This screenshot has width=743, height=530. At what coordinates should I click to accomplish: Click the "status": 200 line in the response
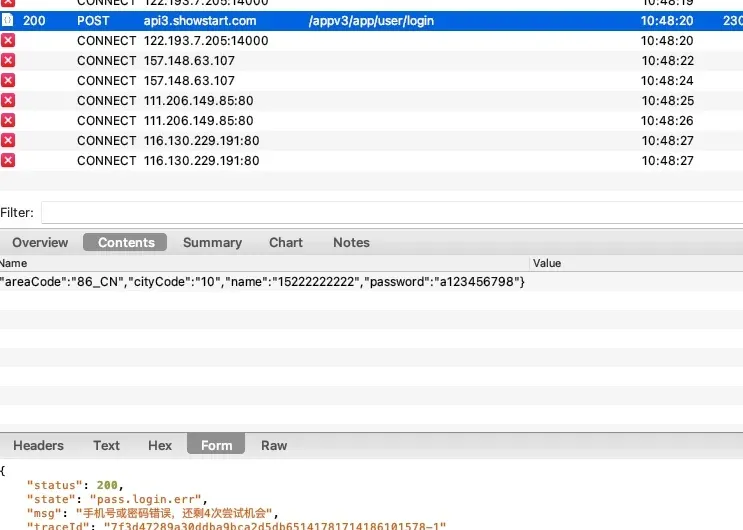(x=75, y=485)
